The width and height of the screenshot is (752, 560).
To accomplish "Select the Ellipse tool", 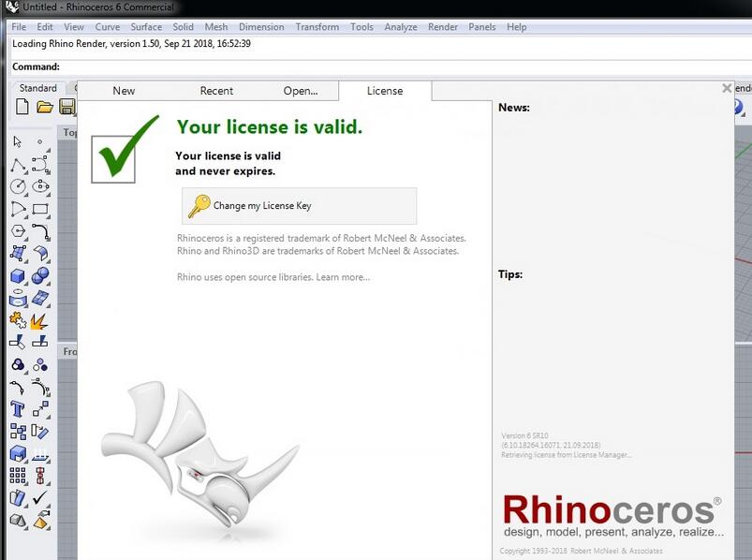I will [x=41, y=186].
